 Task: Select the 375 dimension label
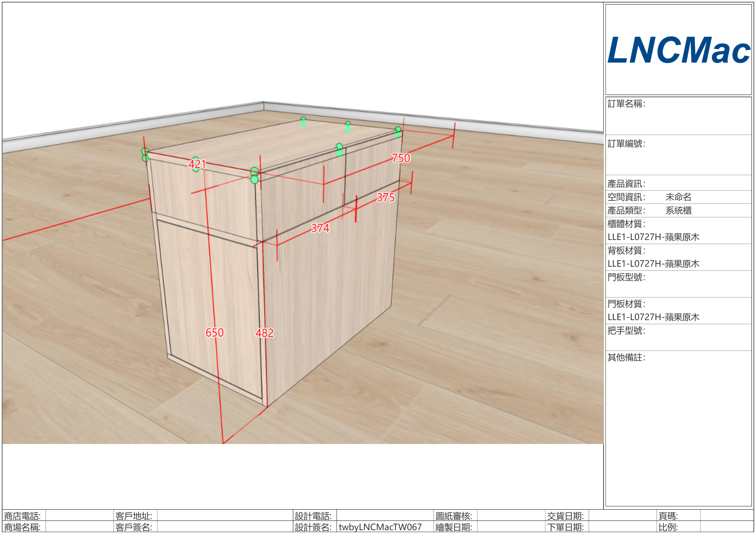(x=386, y=197)
